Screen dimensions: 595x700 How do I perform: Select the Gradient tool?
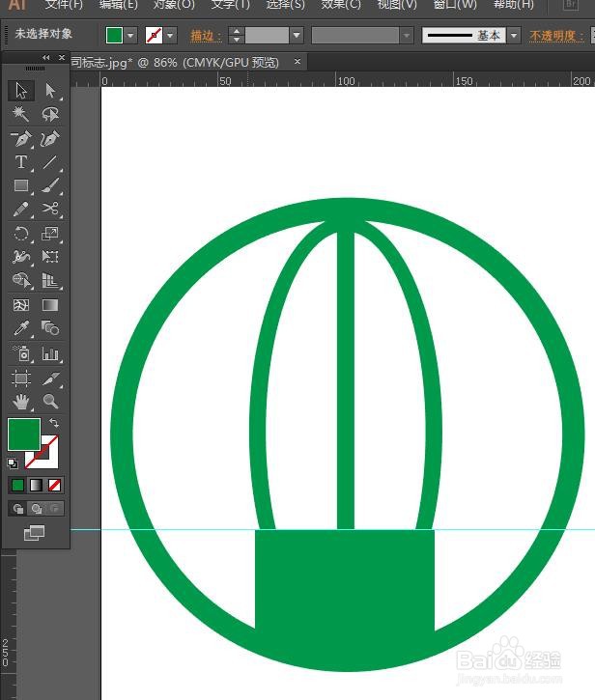point(50,305)
